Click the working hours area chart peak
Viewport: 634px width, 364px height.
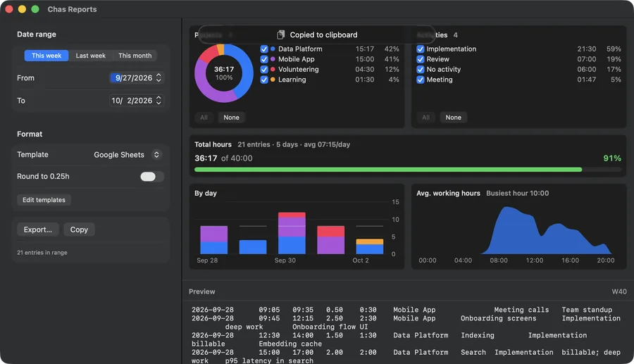[x=506, y=208]
